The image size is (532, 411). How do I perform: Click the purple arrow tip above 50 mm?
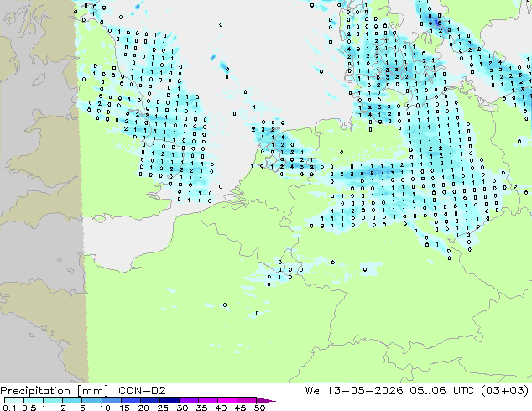266,400
